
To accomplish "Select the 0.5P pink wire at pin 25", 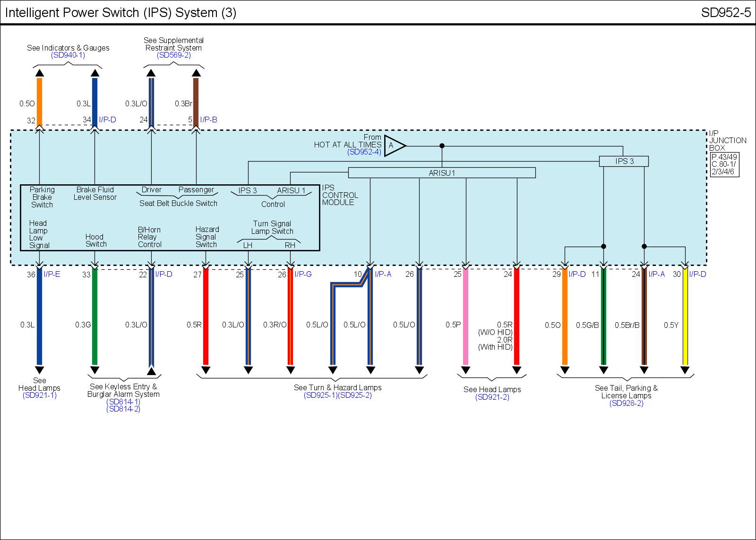I will 465,317.
